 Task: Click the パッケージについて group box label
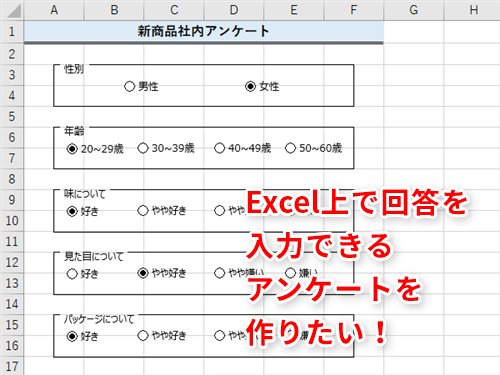pyautogui.click(x=99, y=319)
